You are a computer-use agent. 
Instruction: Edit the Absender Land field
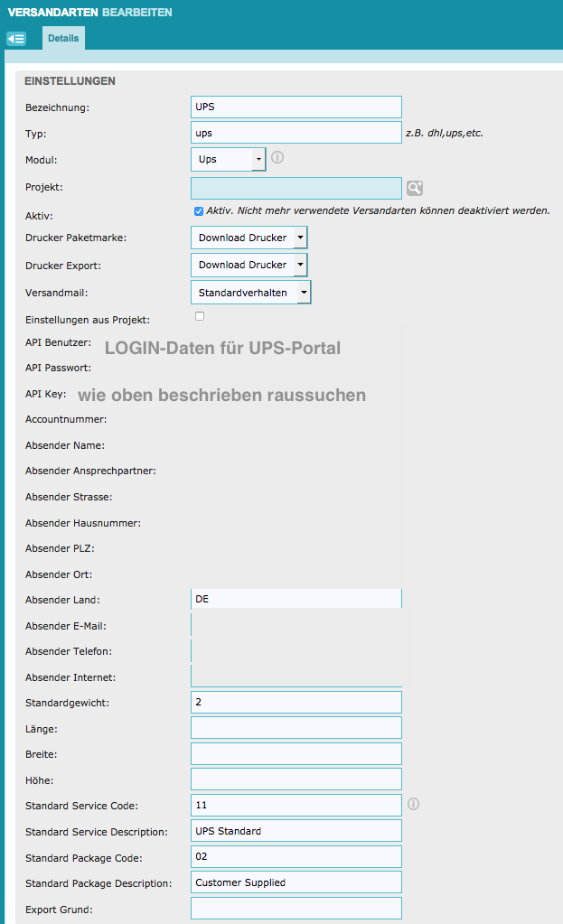pyautogui.click(x=296, y=599)
